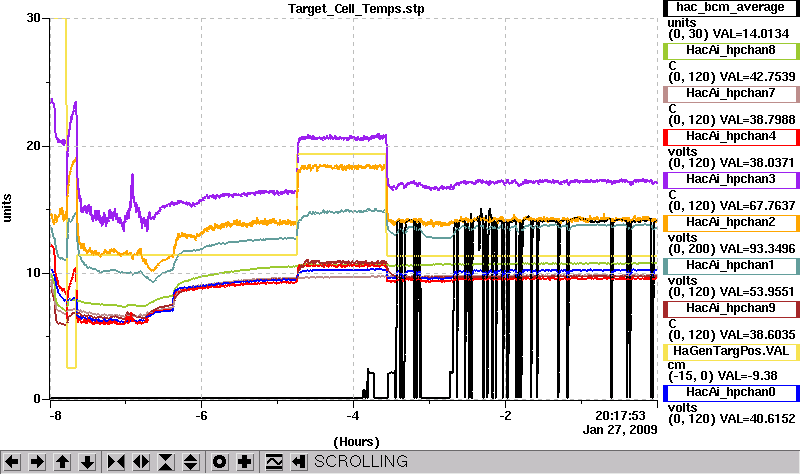Click the circle auto-scale icon

(220, 462)
